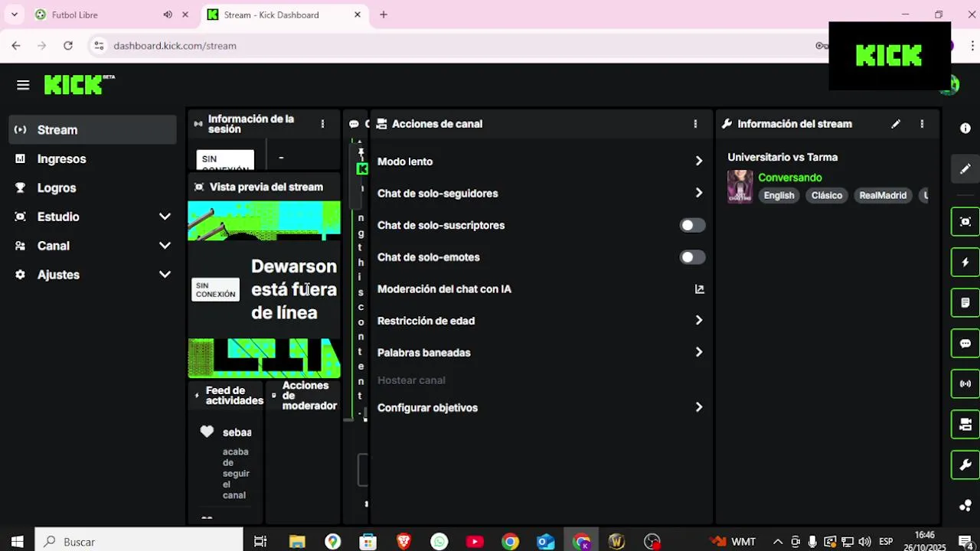Open the hamburger menu beside Kick logo
Viewport: 980px width, 551px height.
click(23, 85)
